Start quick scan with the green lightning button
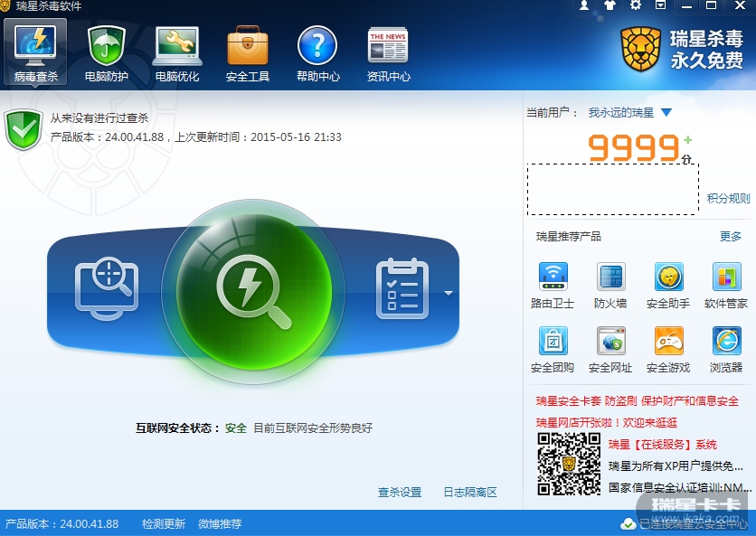The width and height of the screenshot is (756, 536). pyautogui.click(x=253, y=292)
